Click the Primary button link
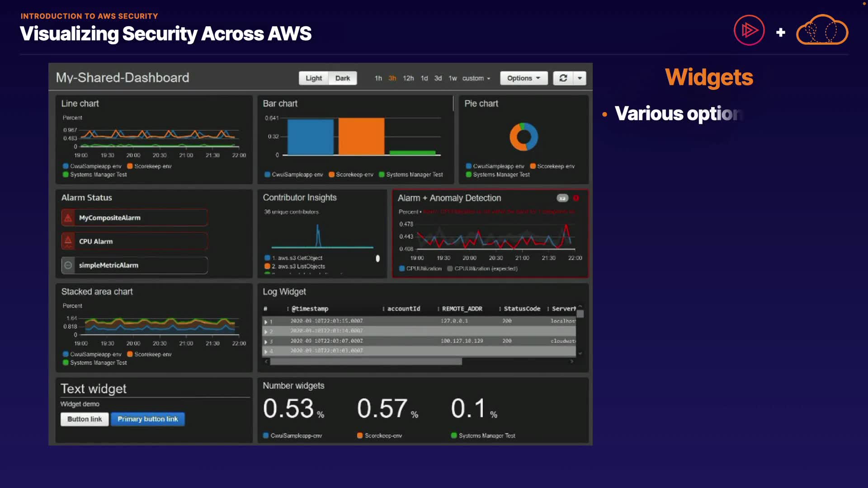The width and height of the screenshot is (868, 488). pos(147,419)
